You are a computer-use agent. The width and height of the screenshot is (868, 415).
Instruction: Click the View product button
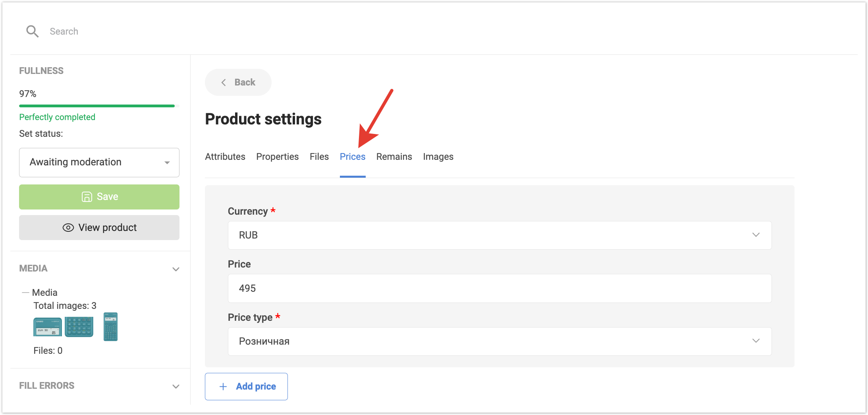click(99, 228)
